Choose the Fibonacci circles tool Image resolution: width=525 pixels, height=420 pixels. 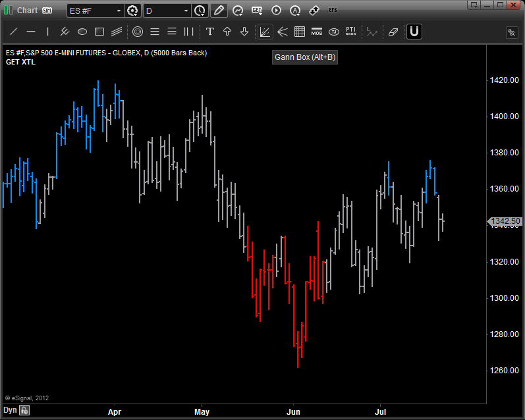[138, 32]
